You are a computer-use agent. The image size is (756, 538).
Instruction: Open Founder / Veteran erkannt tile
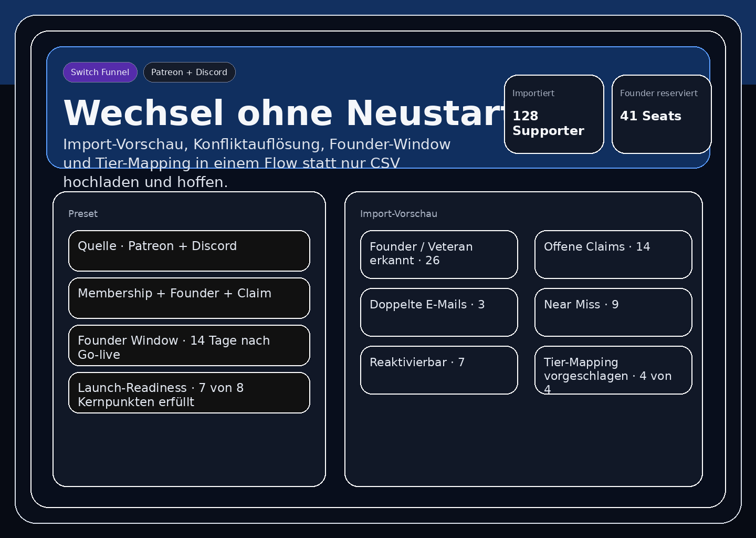pos(439,254)
